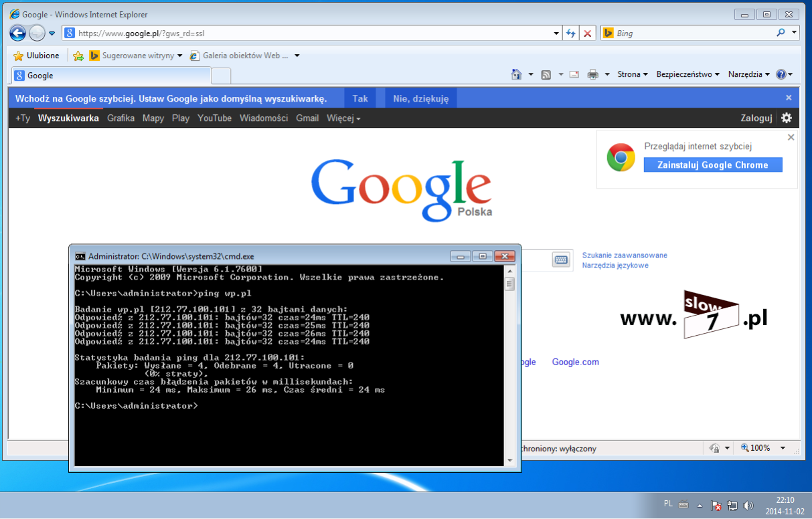Open the protected mode security icon in status bar
This screenshot has height=519, width=812.
tap(714, 448)
